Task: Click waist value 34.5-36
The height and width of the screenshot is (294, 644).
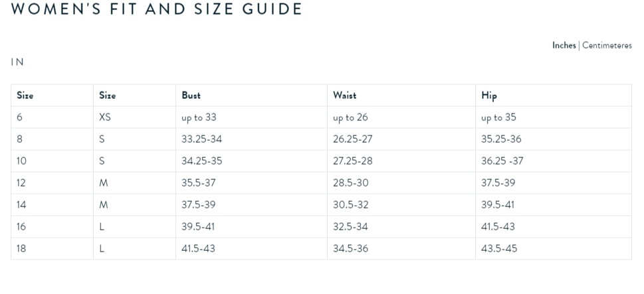Action: point(351,248)
